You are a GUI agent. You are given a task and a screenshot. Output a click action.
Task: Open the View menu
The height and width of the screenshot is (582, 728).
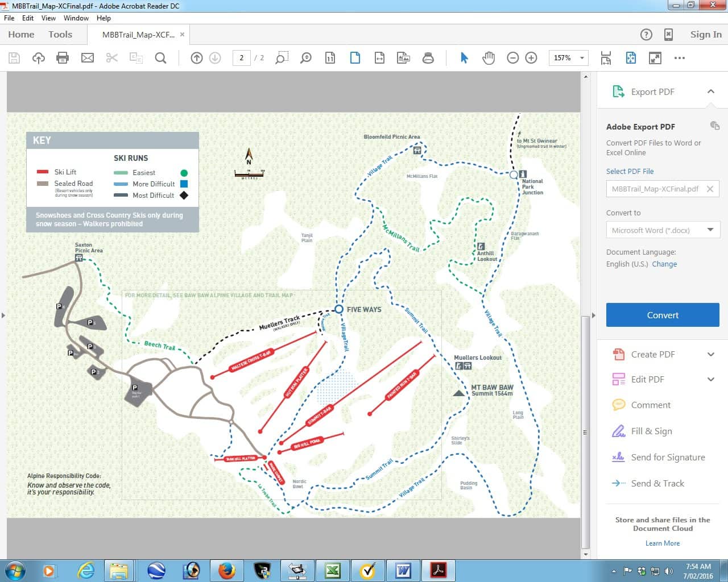coord(48,18)
